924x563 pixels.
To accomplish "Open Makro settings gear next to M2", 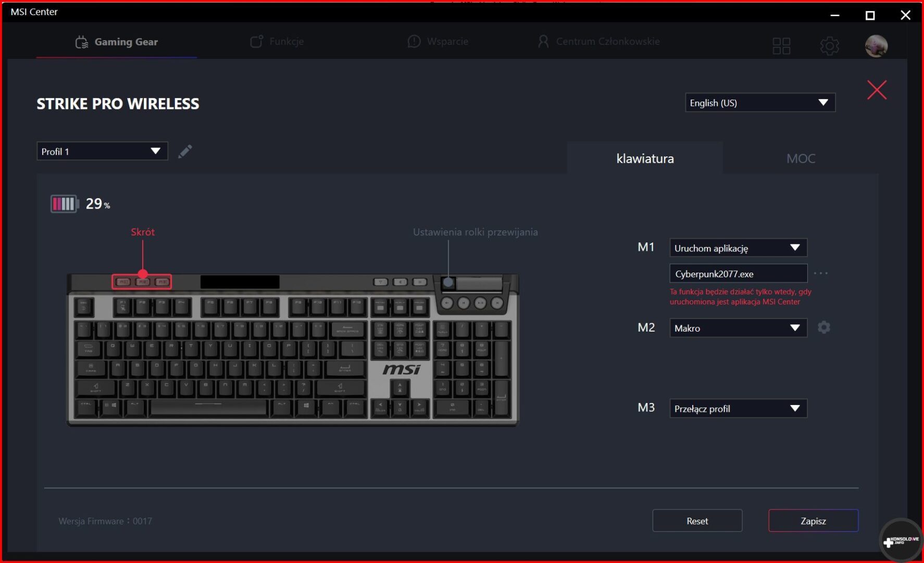I will [x=823, y=327].
